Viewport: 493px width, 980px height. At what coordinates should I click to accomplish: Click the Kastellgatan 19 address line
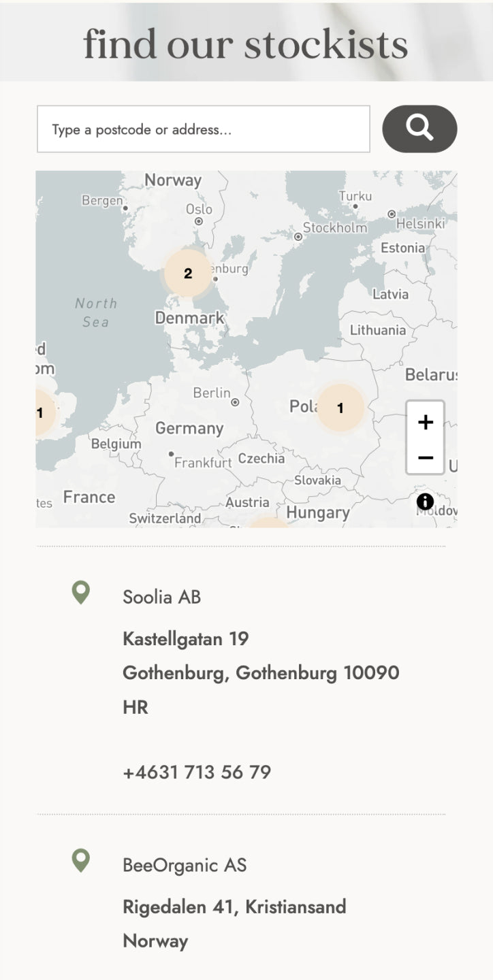click(x=186, y=639)
